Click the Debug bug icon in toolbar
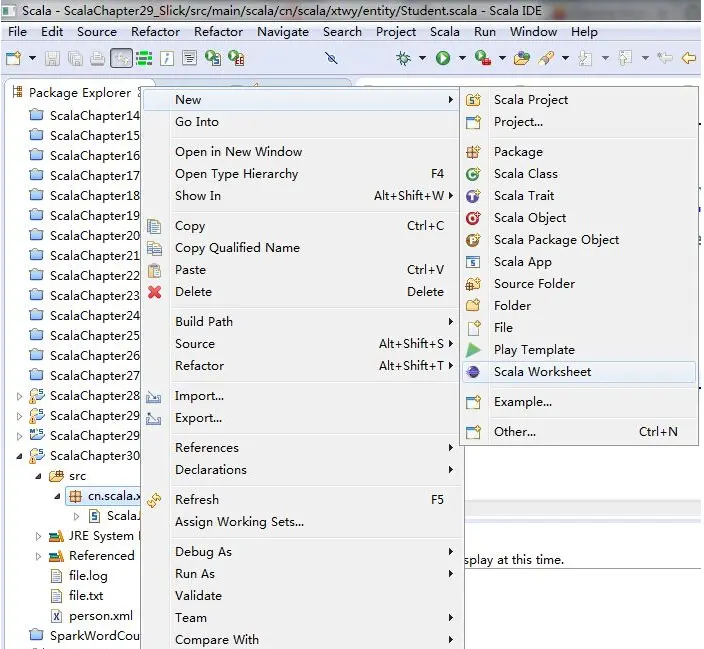704x649 pixels. [403, 58]
